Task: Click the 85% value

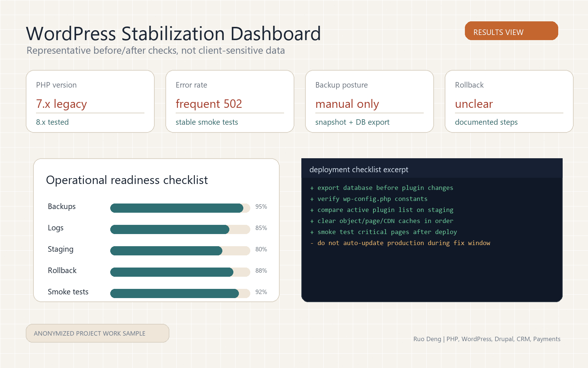Action: click(x=261, y=228)
